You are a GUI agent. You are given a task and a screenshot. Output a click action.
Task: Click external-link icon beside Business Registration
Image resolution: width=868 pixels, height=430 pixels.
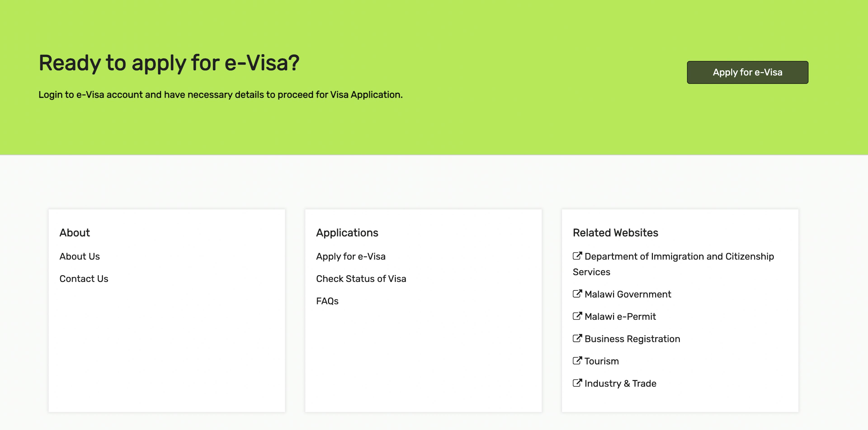point(577,338)
